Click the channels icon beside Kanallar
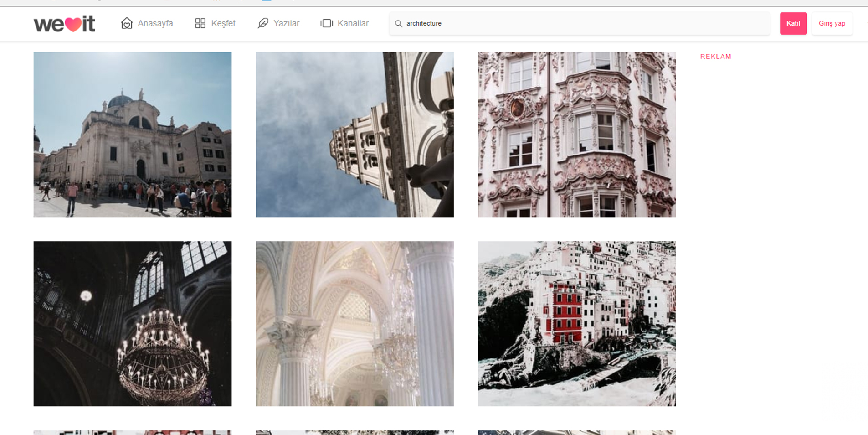 (327, 23)
